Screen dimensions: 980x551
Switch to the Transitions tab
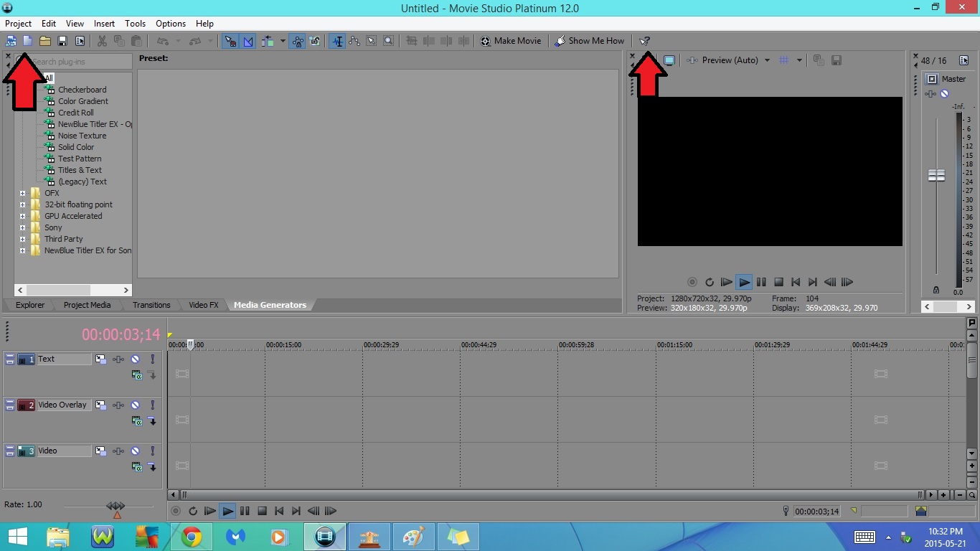pos(151,305)
